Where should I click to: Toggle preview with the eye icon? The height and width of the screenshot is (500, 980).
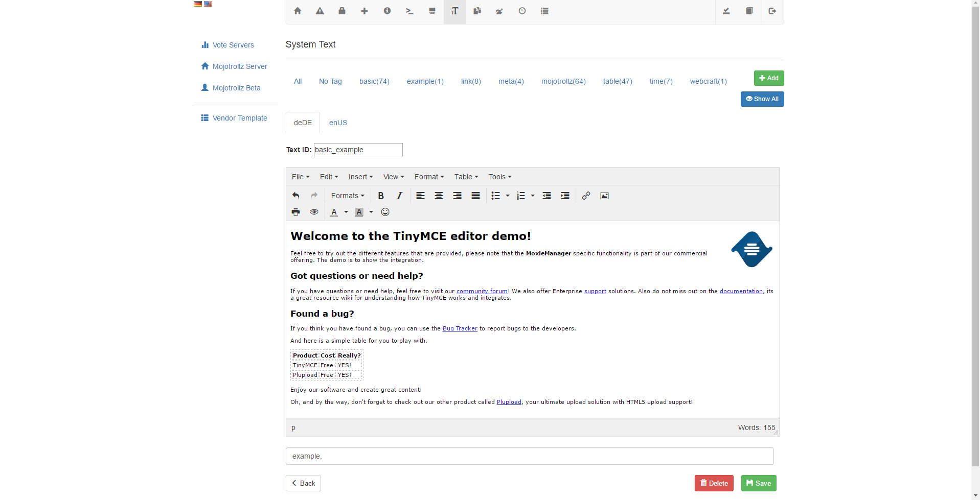tap(314, 212)
